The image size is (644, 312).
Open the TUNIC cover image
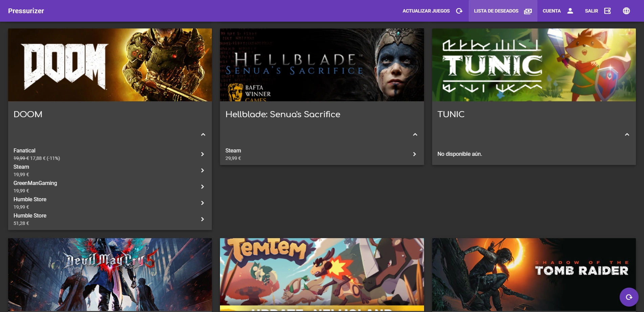534,65
